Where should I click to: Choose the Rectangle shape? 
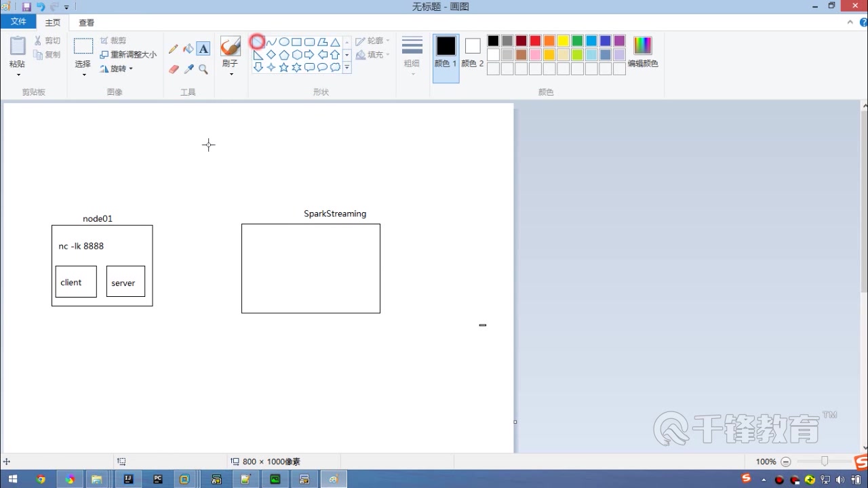[x=296, y=42]
